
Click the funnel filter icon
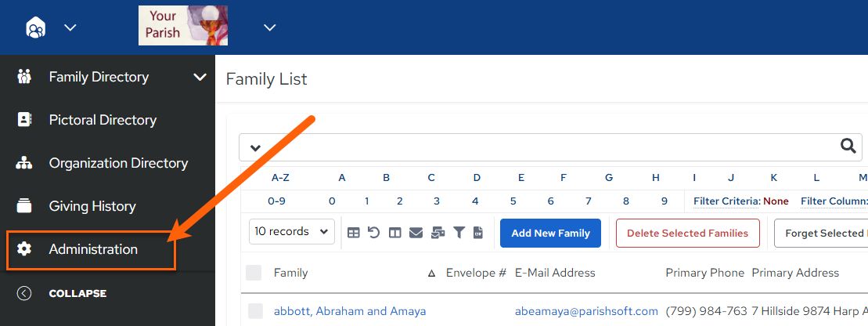click(x=459, y=233)
